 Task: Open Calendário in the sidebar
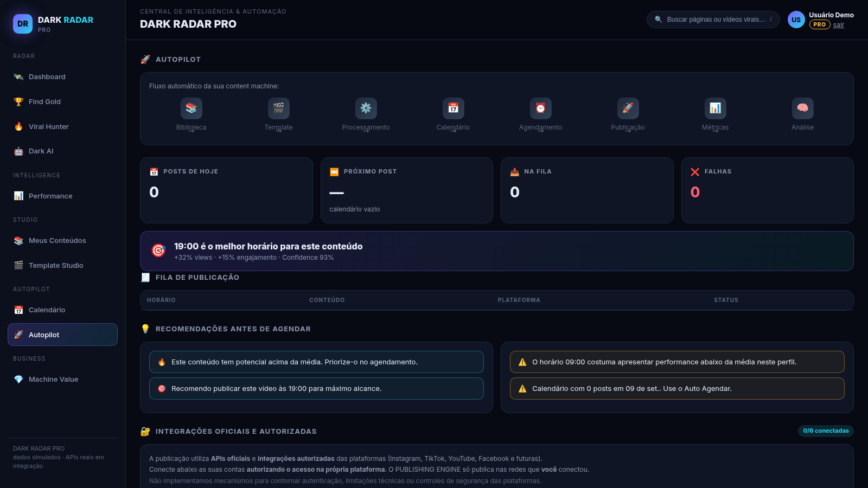pyautogui.click(x=63, y=310)
